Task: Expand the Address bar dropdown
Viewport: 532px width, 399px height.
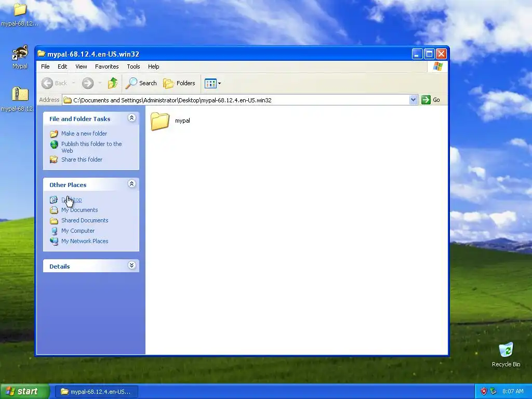Action: (x=413, y=100)
